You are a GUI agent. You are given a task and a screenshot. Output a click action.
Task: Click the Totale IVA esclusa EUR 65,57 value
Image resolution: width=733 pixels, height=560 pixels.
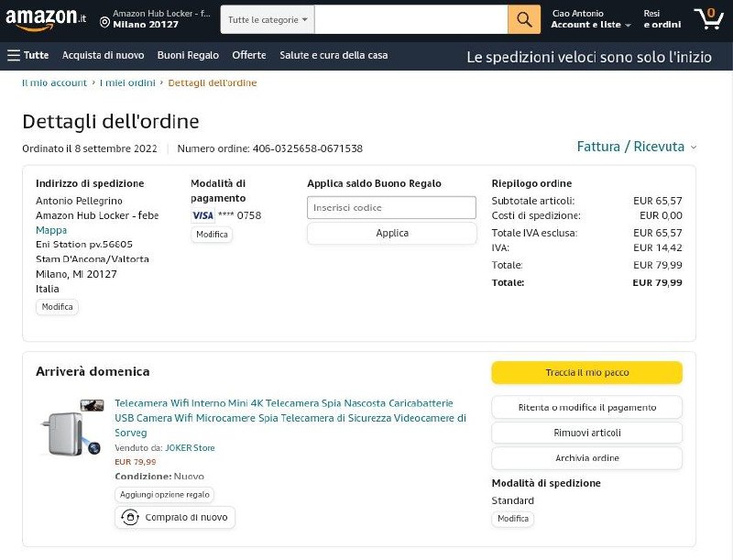(657, 233)
